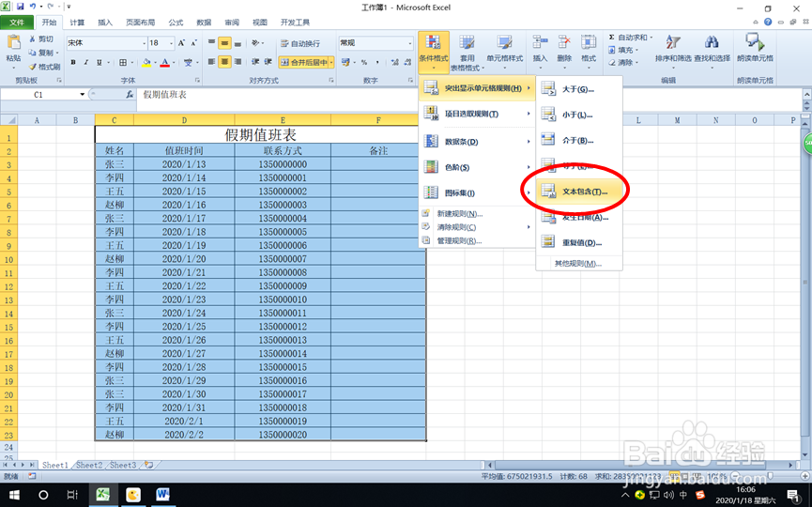
Task: Open the font size box showing 18
Action: point(161,43)
